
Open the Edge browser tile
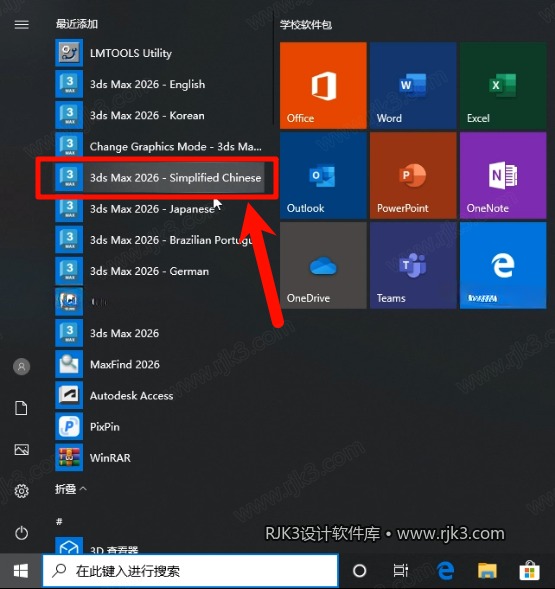(503, 265)
